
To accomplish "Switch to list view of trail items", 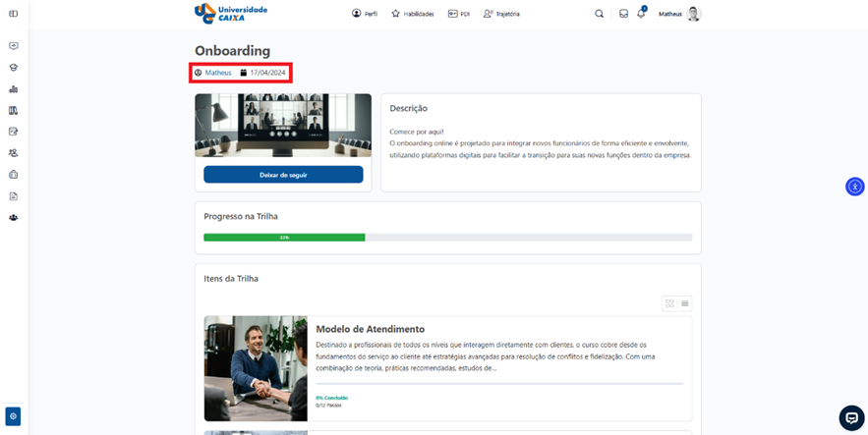I will (685, 303).
